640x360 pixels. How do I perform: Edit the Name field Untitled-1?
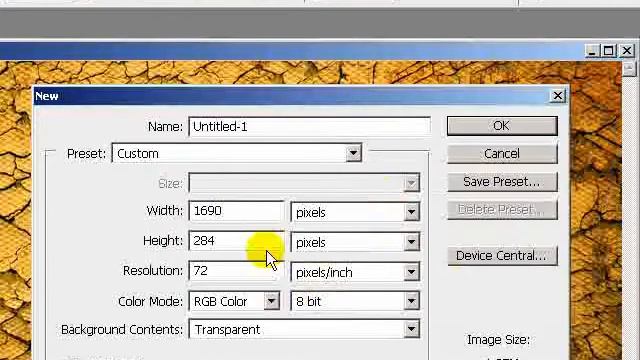point(309,127)
